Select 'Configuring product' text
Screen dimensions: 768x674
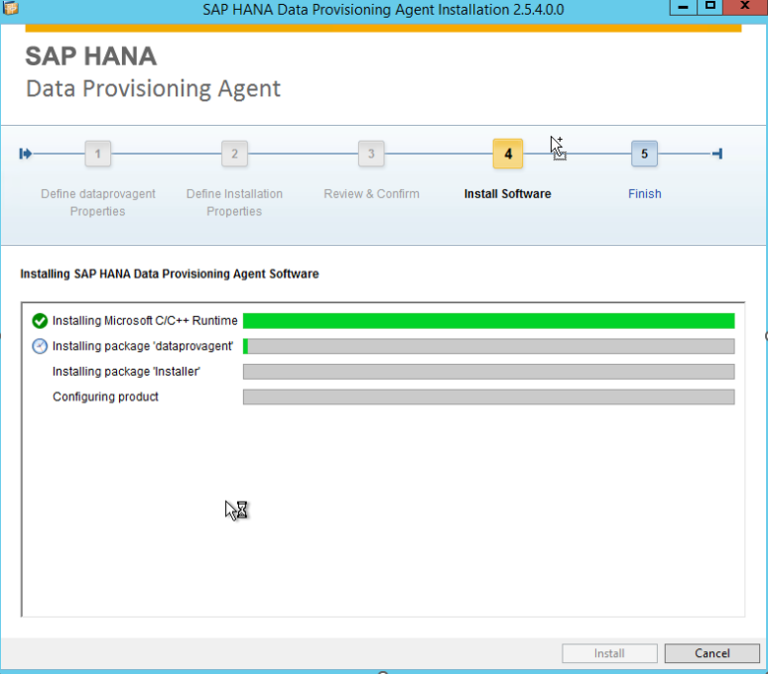[x=105, y=397]
